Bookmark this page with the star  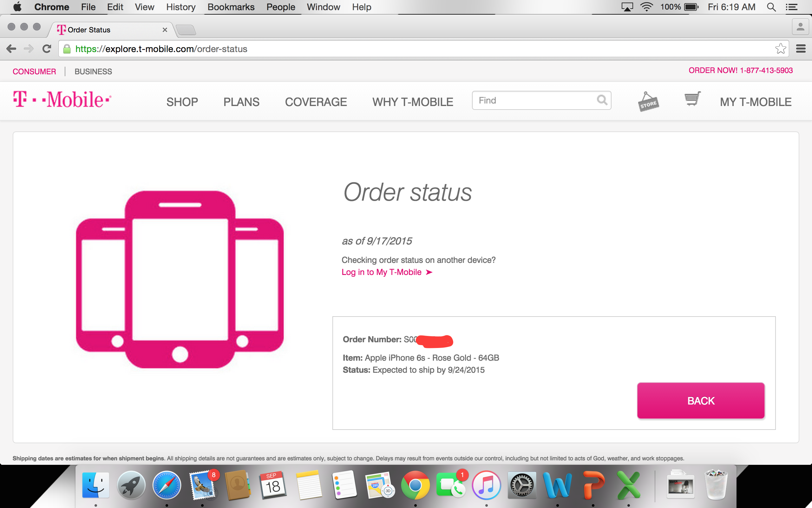coord(781,49)
